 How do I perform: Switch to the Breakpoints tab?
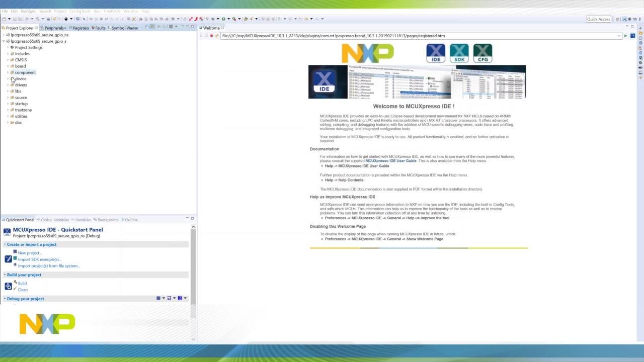(x=106, y=220)
